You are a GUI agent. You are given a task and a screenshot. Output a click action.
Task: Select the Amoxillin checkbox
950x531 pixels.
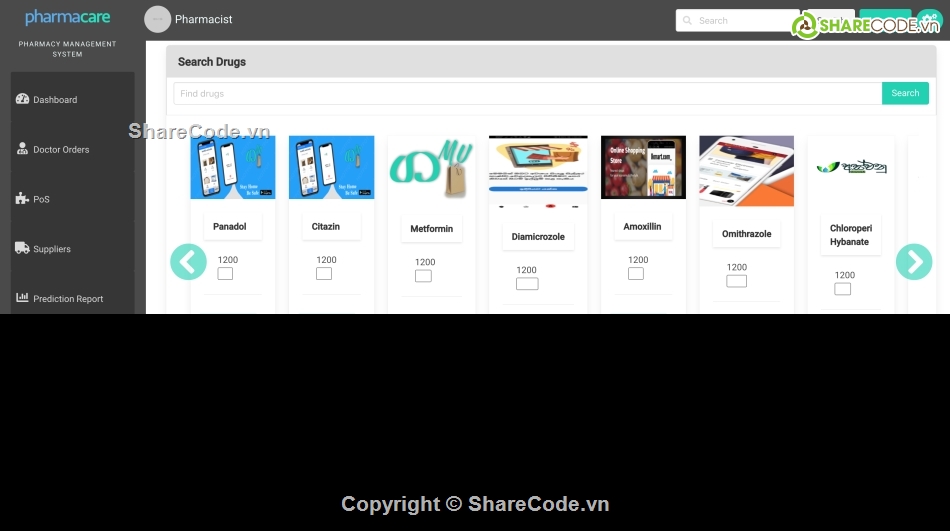coord(636,274)
